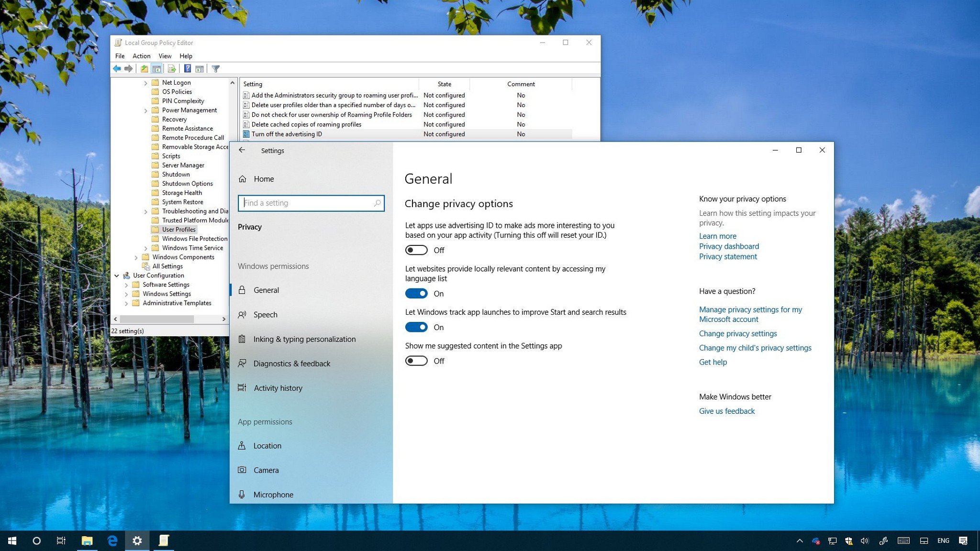Toggle the track app launches switch
This screenshot has height=551, width=980.
416,327
